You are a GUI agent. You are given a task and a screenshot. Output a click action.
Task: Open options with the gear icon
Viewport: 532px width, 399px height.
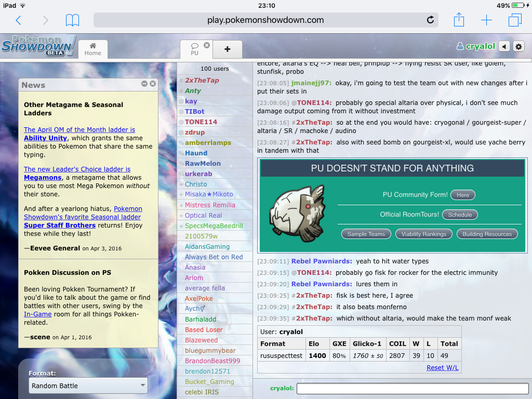(518, 46)
